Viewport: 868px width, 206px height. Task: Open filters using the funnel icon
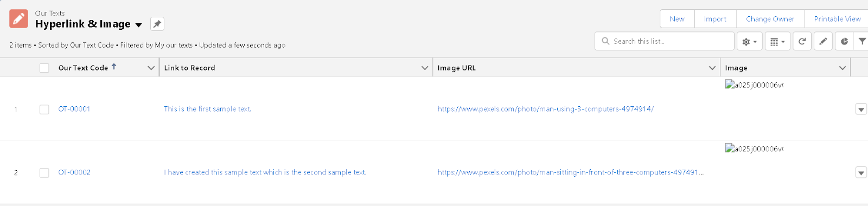click(x=862, y=41)
